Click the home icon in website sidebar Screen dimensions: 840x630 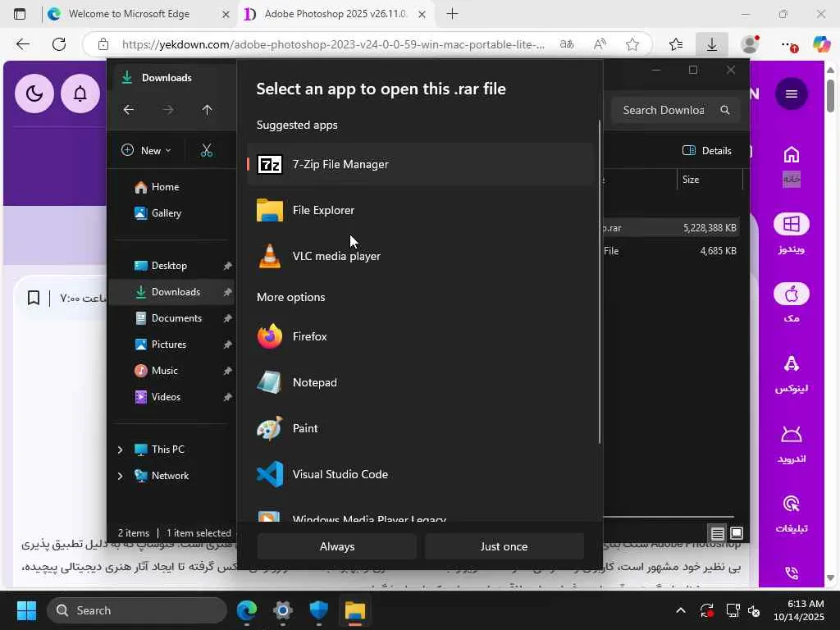click(792, 155)
